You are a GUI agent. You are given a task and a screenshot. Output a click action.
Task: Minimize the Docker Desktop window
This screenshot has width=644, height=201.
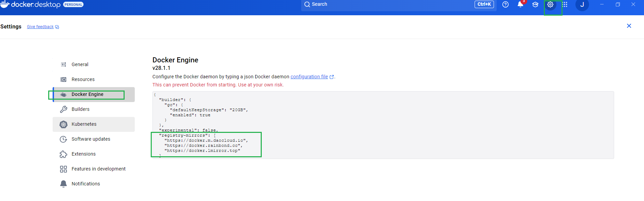pos(602,4)
